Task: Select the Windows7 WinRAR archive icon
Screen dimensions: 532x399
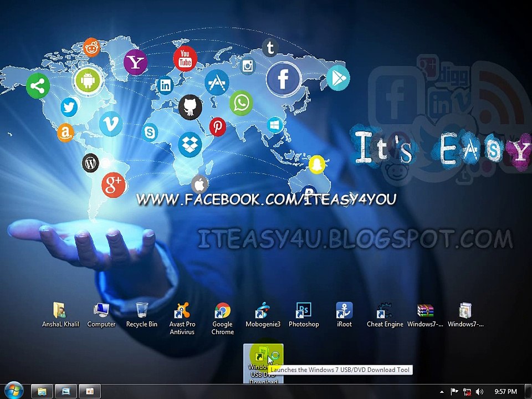Action: (425, 315)
